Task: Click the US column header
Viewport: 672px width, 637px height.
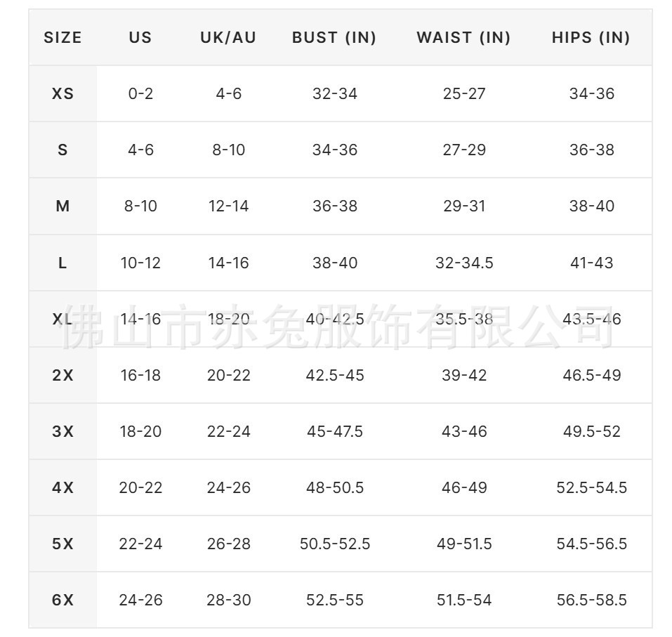Action: 140,38
